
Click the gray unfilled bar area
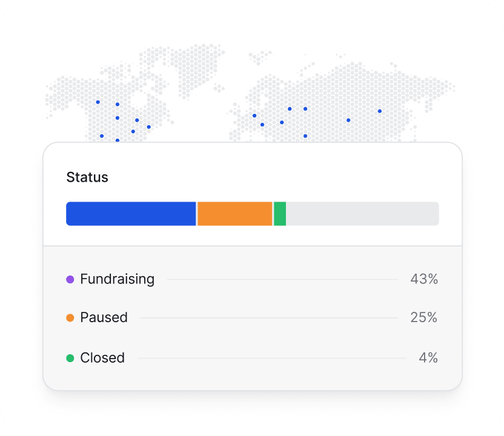[363, 213]
